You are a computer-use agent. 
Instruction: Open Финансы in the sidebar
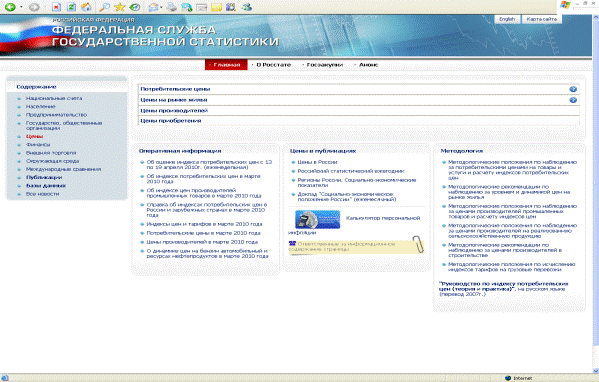[38, 144]
